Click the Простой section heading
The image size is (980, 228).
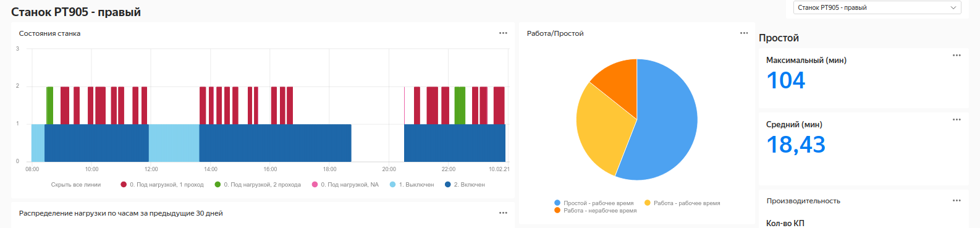779,38
